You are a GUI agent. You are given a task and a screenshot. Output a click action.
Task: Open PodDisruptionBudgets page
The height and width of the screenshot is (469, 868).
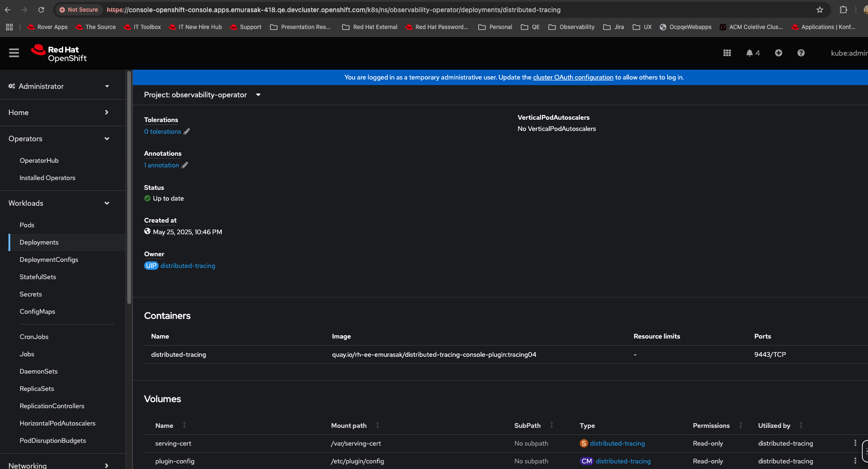(x=53, y=441)
